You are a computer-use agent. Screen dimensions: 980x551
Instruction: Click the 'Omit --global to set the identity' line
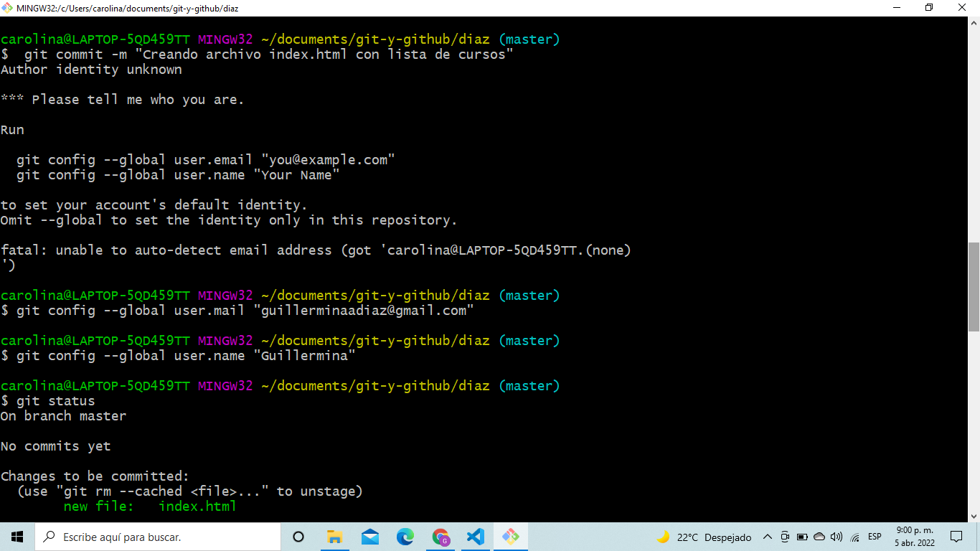229,220
